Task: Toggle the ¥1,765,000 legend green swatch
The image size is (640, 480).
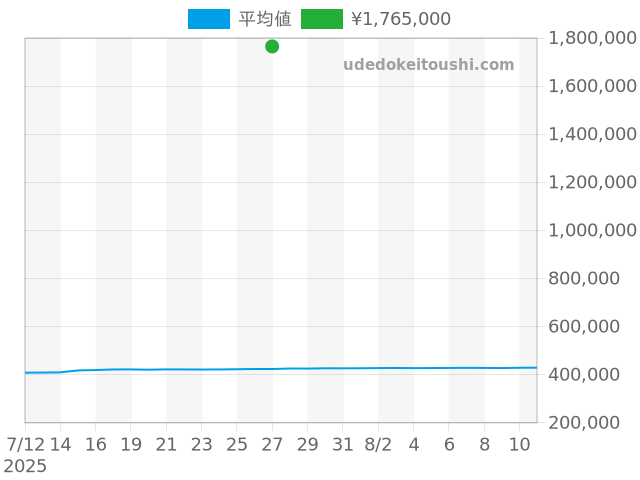Action: pyautogui.click(x=322, y=19)
